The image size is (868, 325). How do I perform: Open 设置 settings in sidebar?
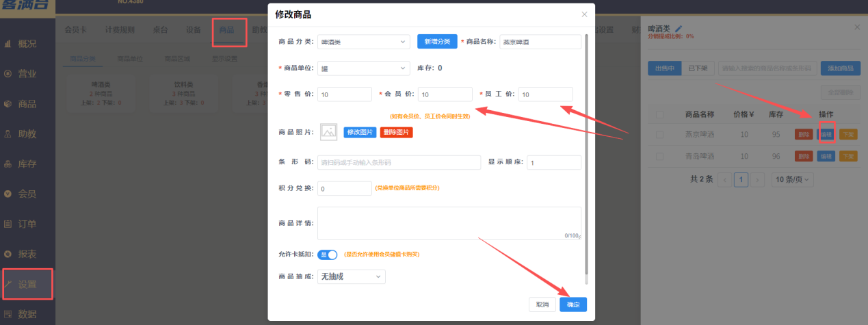27,284
